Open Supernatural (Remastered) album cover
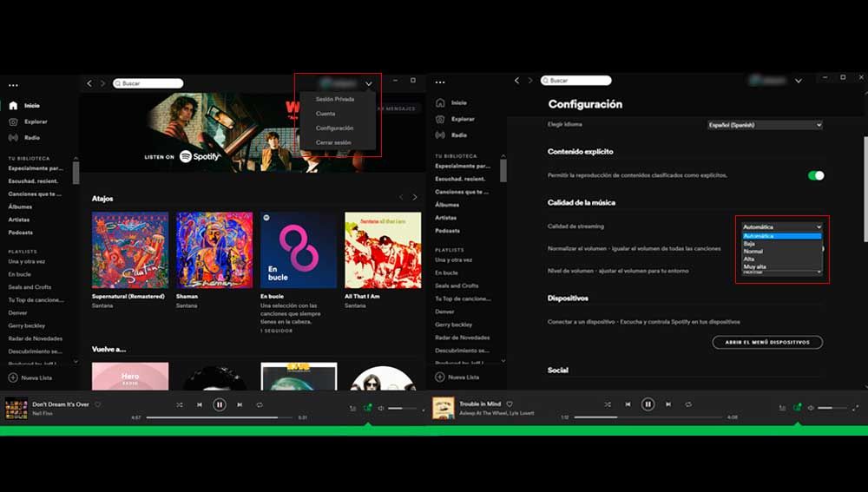 [130, 250]
